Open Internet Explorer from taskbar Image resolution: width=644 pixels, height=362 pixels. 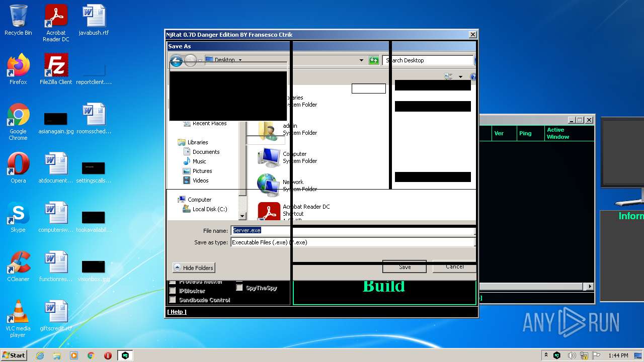click(x=40, y=355)
